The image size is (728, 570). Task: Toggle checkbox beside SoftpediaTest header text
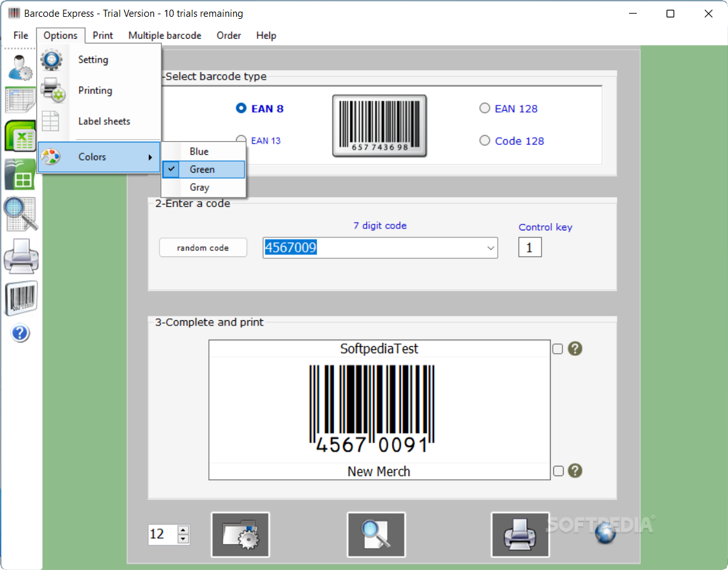[558, 349]
